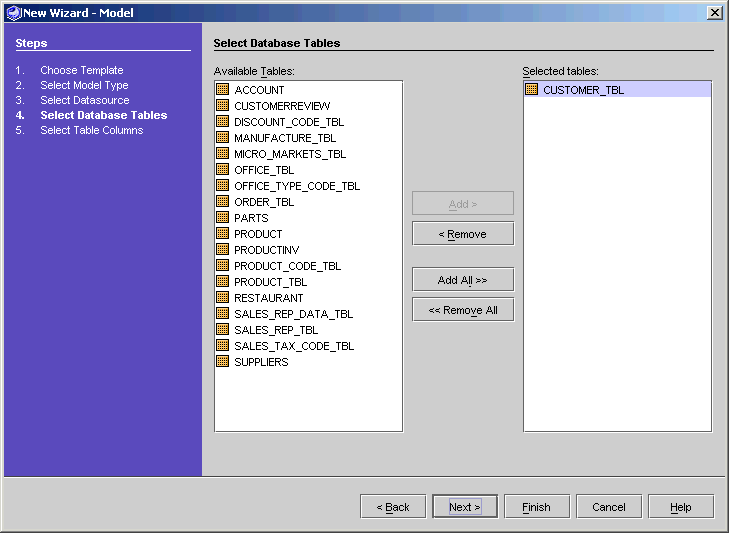Click the table icon beside SUPPLIERS
Screen dimensions: 729x533
point(223,361)
